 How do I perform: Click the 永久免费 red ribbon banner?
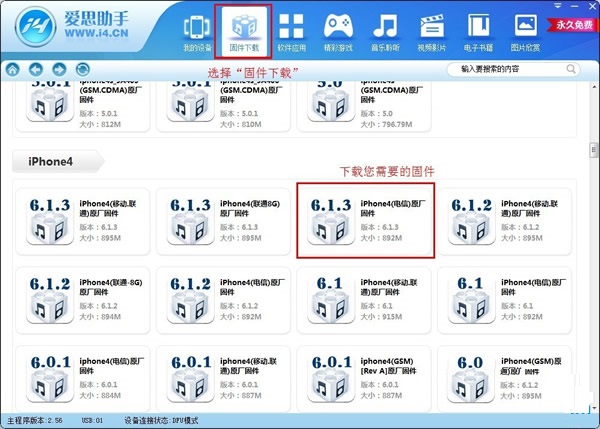pyautogui.click(x=573, y=25)
